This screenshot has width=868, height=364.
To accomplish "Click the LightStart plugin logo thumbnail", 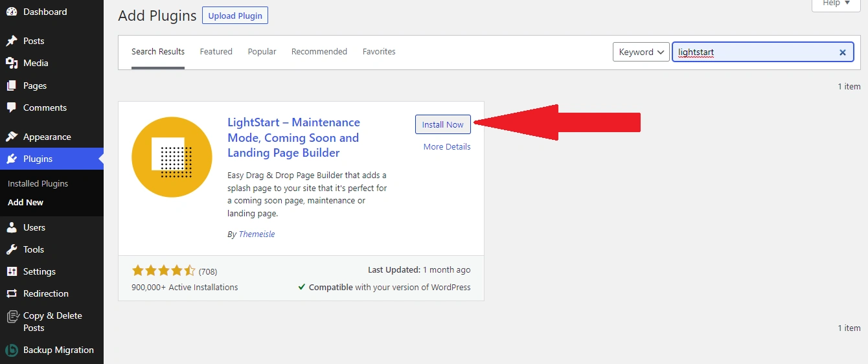I will 172,157.
